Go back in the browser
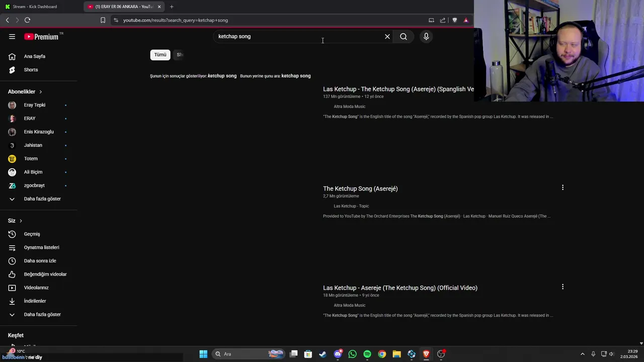644x362 pixels. pos(8,20)
